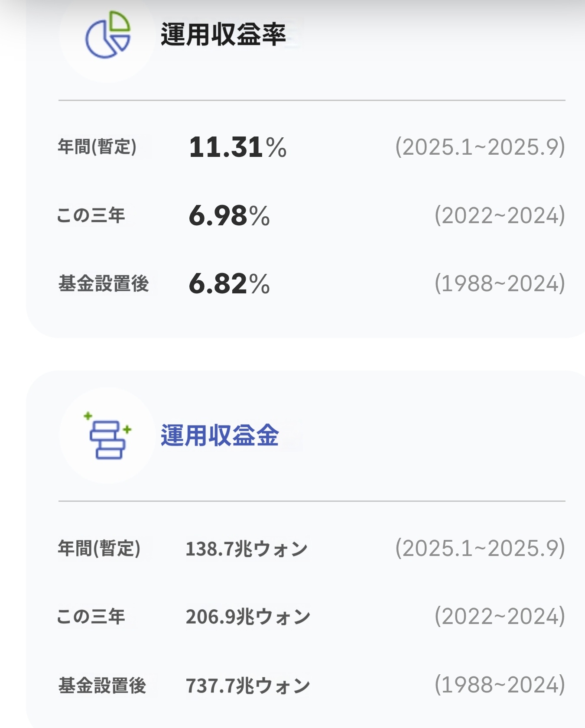Click the (1988~2024) period beside 737.7兆ウォン

(500, 685)
